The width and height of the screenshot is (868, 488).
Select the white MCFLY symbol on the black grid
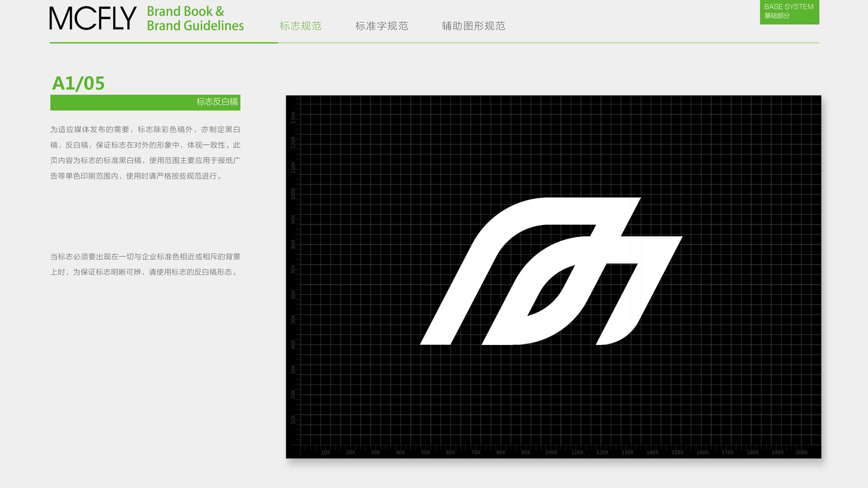pyautogui.click(x=552, y=271)
